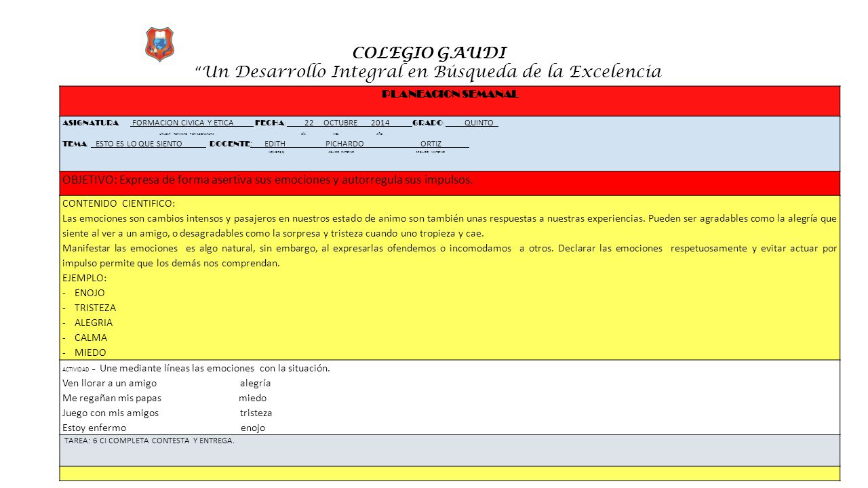868x488 pixels.
Task: Click the emotion word 'alegría'
Action: (255, 384)
